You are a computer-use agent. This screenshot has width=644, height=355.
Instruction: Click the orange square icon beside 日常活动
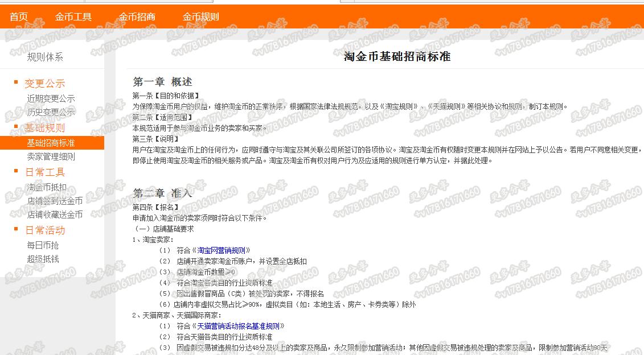coord(15,230)
